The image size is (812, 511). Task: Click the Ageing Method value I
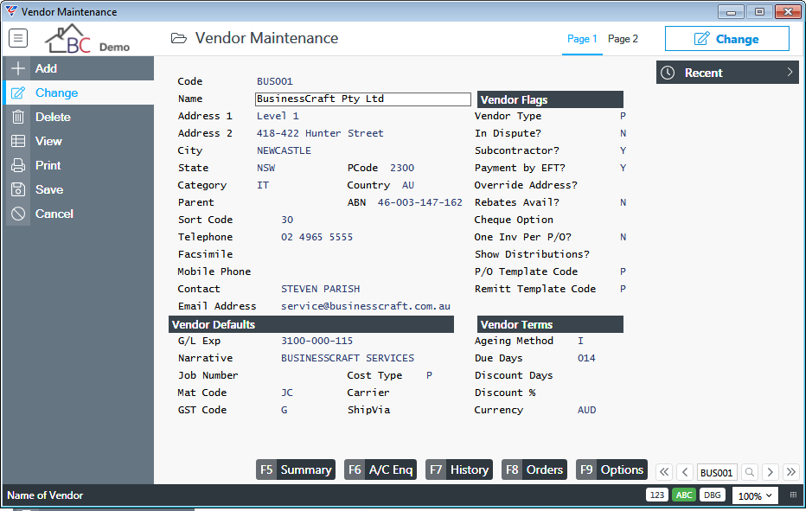(x=580, y=341)
